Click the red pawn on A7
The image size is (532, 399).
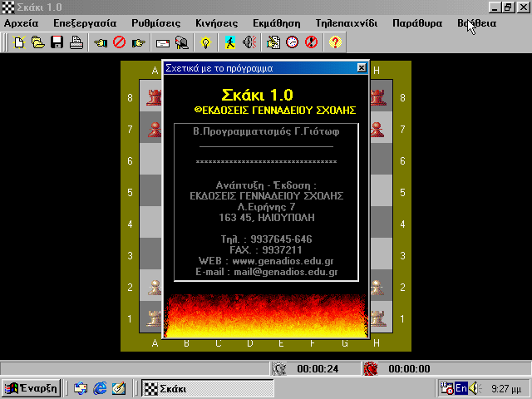click(x=155, y=130)
